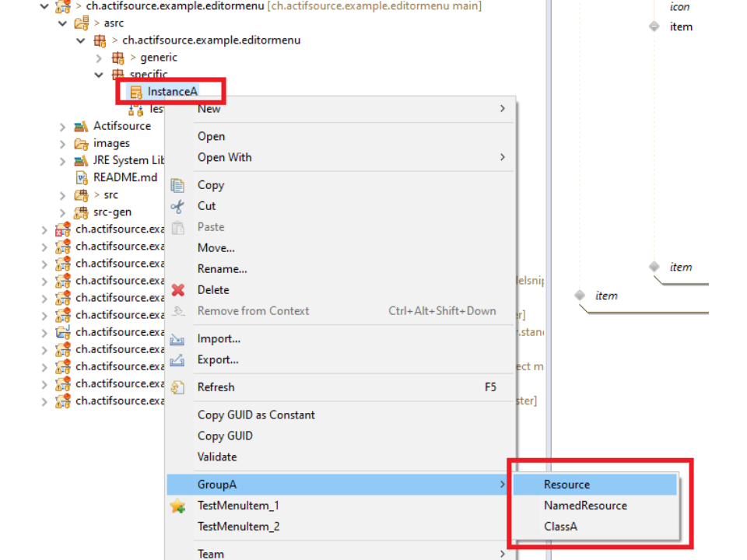Click the InstanceA resource icon
Screen dimensions: 747x560
(x=136, y=92)
